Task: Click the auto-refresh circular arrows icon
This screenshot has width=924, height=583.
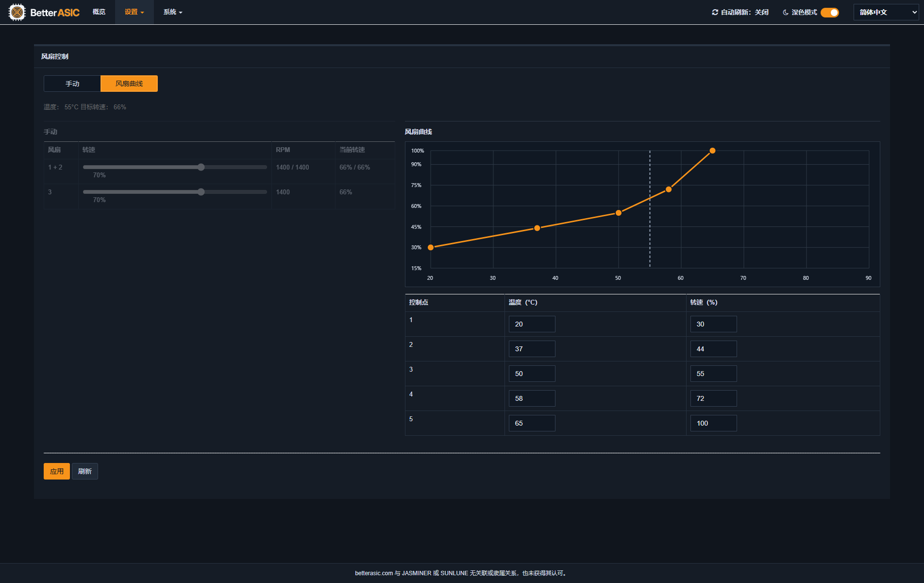Action: pyautogui.click(x=715, y=12)
